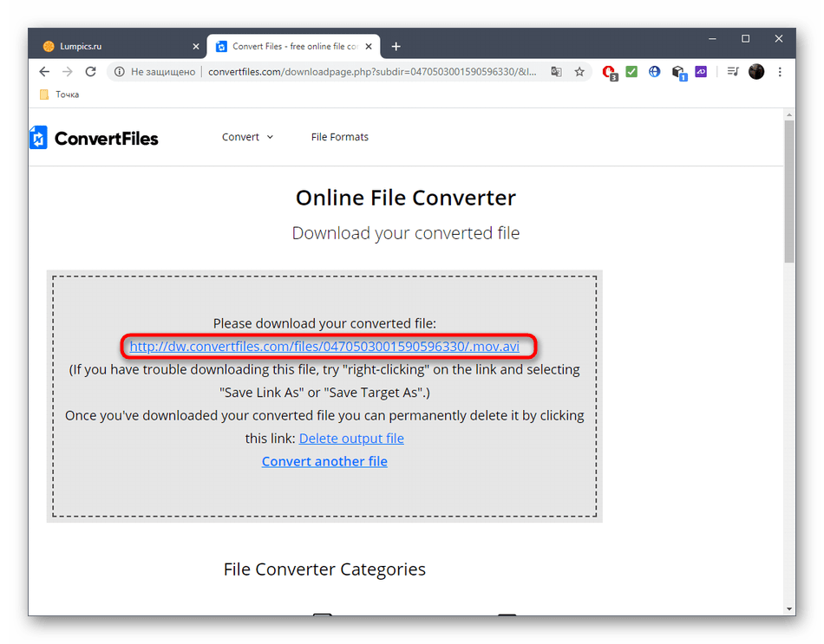This screenshot has width=824, height=644.
Task: Reload the current page
Action: tap(90, 72)
